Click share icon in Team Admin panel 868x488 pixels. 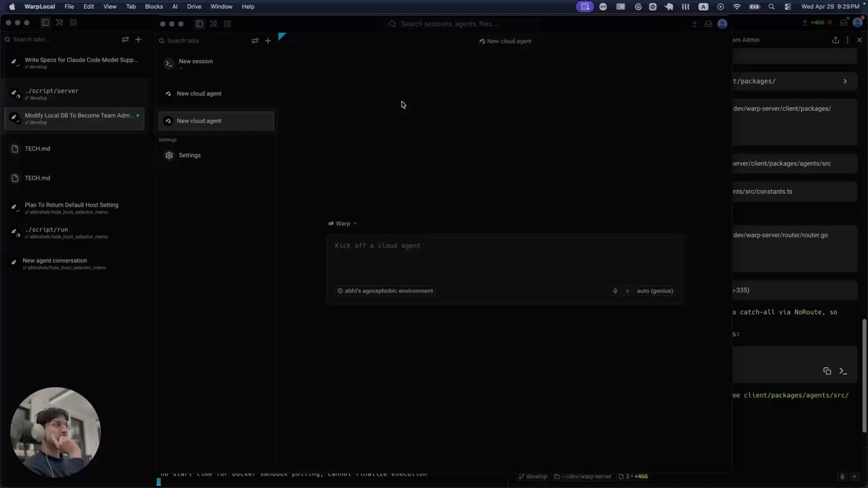click(x=835, y=40)
